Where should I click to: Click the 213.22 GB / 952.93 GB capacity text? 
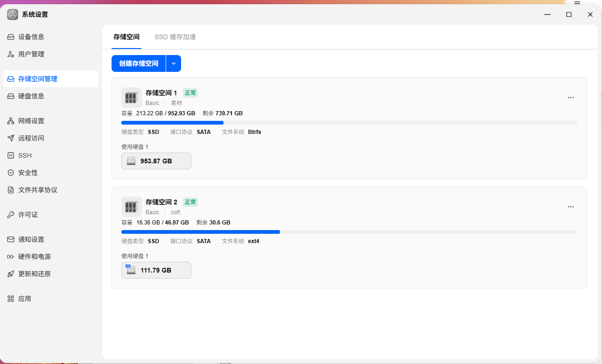(x=166, y=113)
